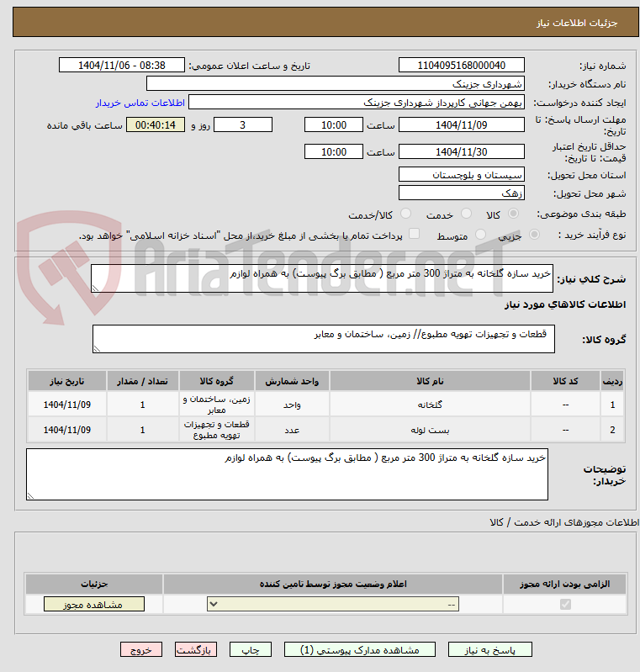Image resolution: width=640 pixels, height=672 pixels.
Task: Click the قطعات و تجهیزات تهویه مطبوع group cell
Action: coord(216,430)
